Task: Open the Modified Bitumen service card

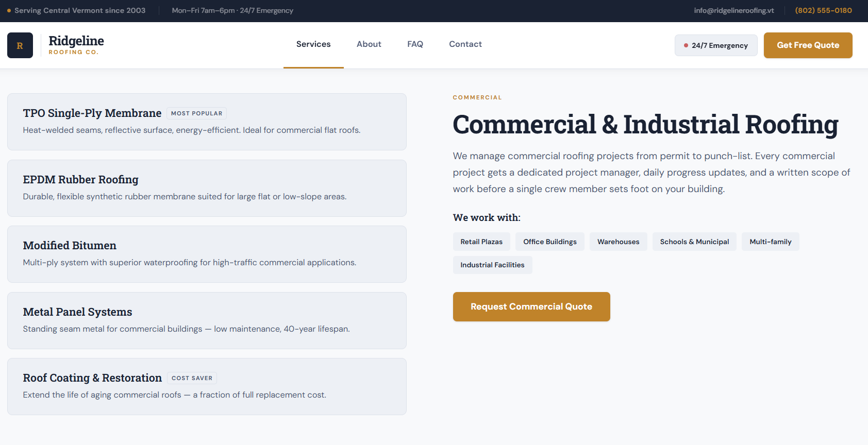Action: [x=207, y=254]
